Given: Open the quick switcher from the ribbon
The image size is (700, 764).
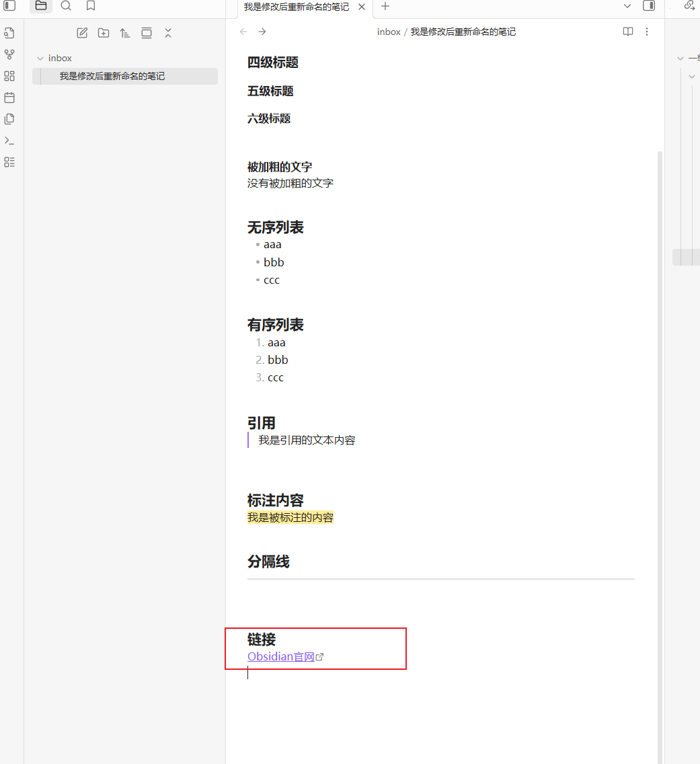Looking at the screenshot, I should [9, 33].
